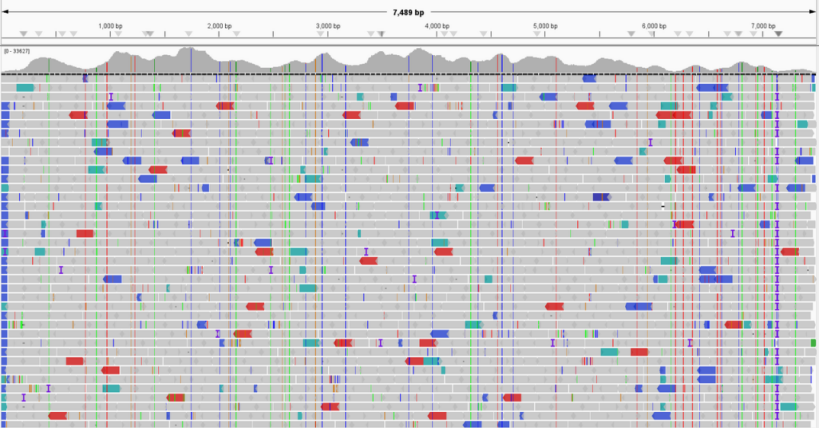The image size is (819, 429).
Task: Click the 1,000 bp ruler tick label
Action: click(111, 25)
